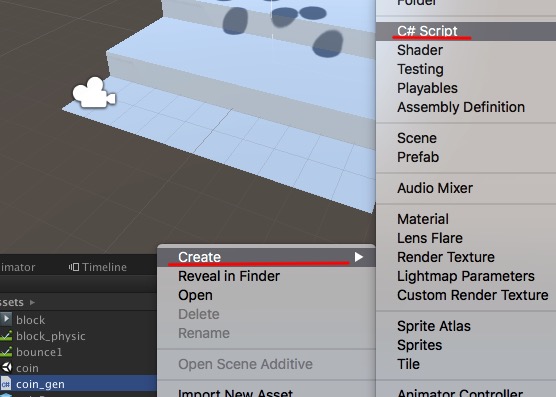
Task: Open the Timeline tab
Action: 98,267
